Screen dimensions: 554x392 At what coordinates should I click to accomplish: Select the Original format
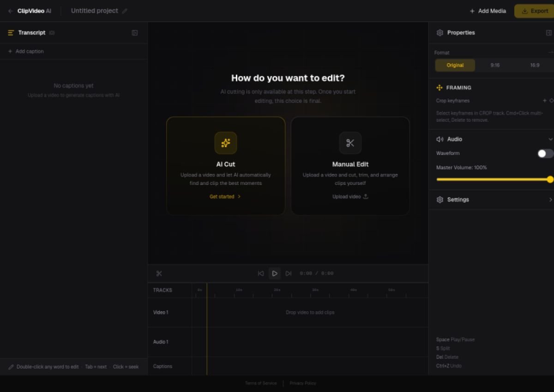click(x=455, y=65)
